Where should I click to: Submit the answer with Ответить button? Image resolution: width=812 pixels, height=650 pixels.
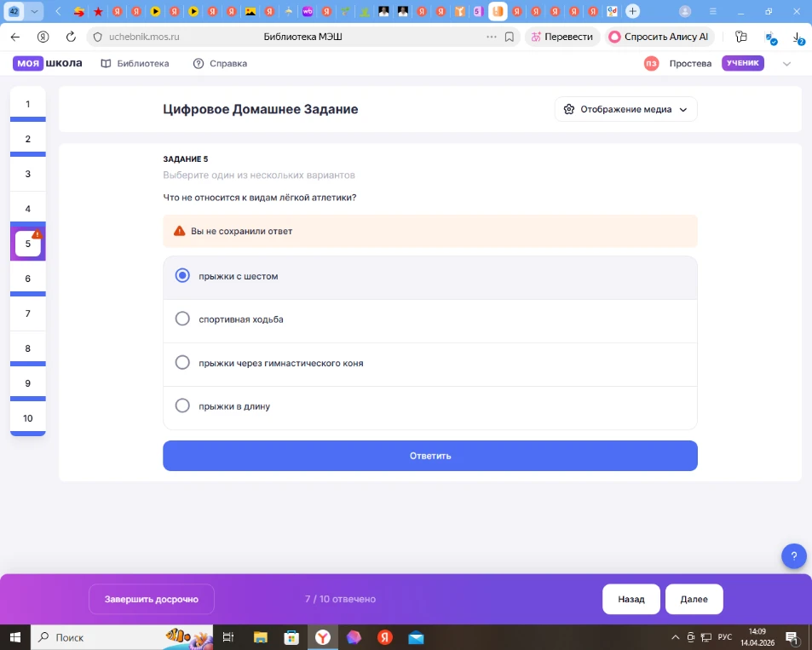click(429, 456)
